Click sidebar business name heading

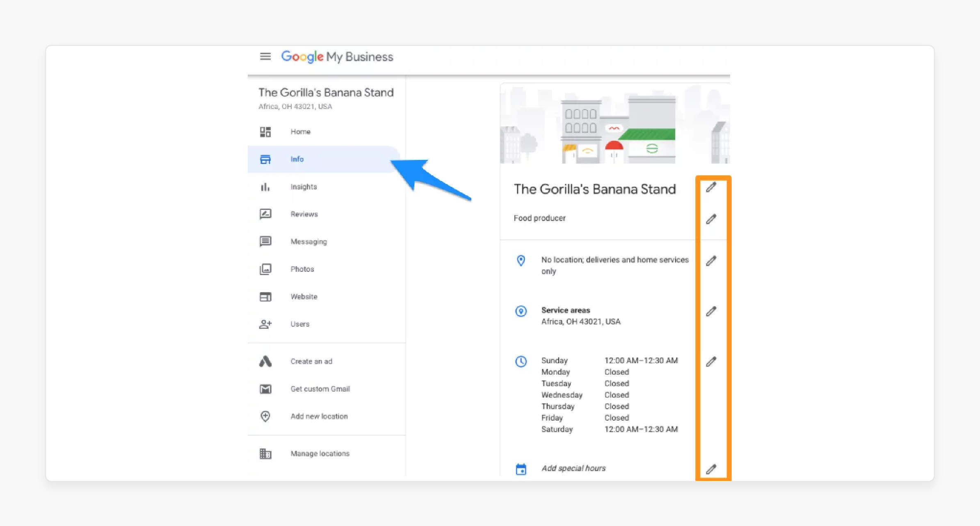coord(326,93)
